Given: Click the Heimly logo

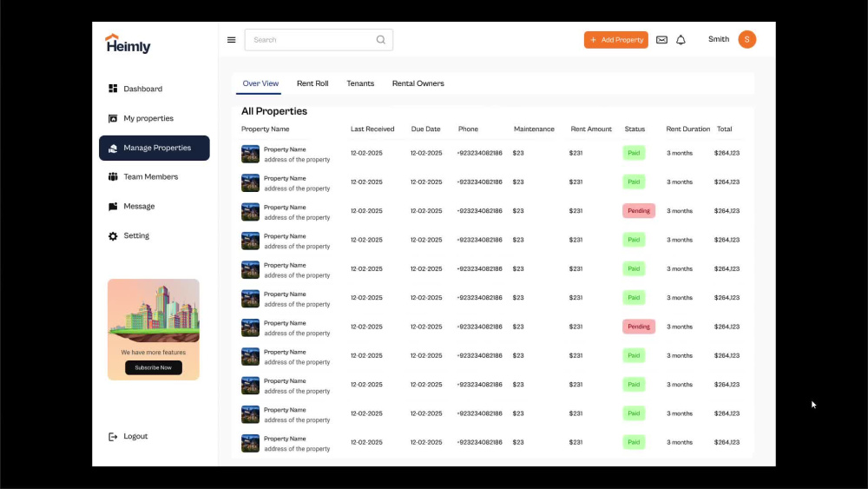Looking at the screenshot, I should pyautogui.click(x=128, y=43).
